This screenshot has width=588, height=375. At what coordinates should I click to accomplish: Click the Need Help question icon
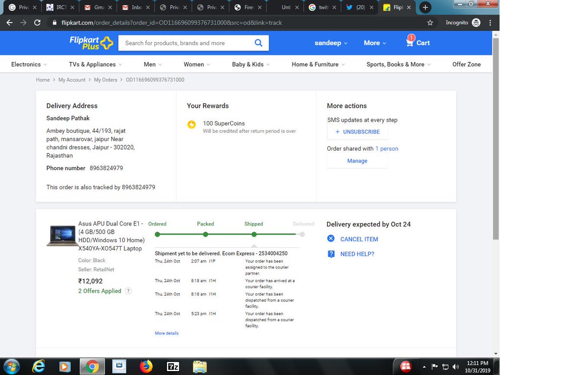(x=331, y=254)
